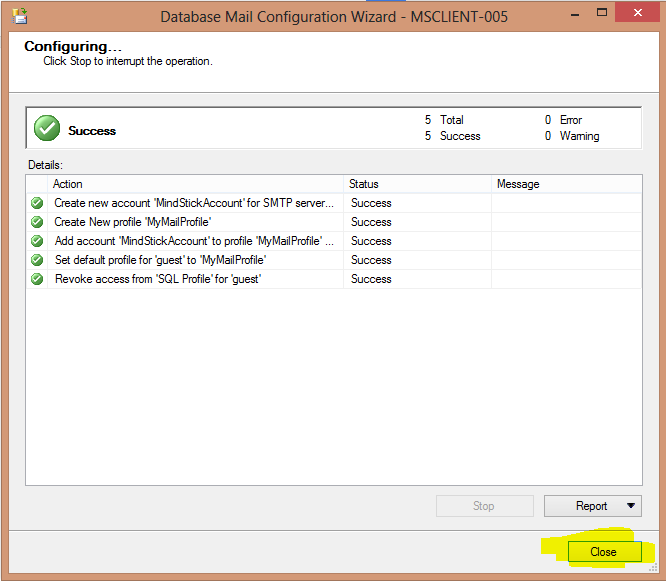666x581 pixels.
Task: Click the Report button label
Action: [x=590, y=506]
